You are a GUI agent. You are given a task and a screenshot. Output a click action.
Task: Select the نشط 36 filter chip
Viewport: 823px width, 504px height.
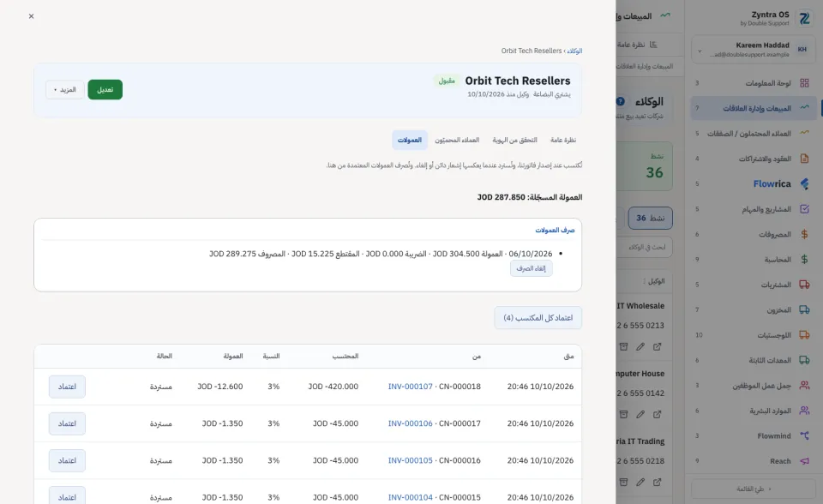pyautogui.click(x=651, y=218)
